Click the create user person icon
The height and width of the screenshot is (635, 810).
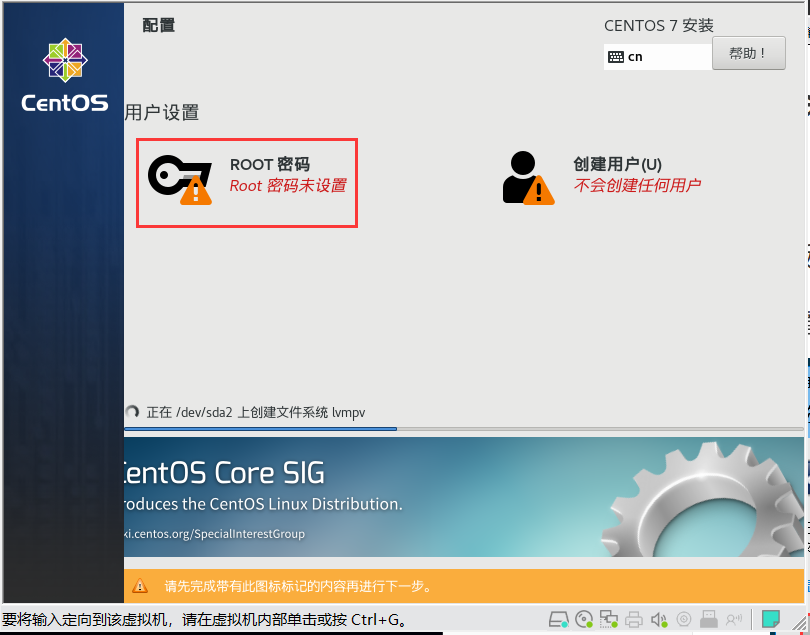[x=528, y=178]
